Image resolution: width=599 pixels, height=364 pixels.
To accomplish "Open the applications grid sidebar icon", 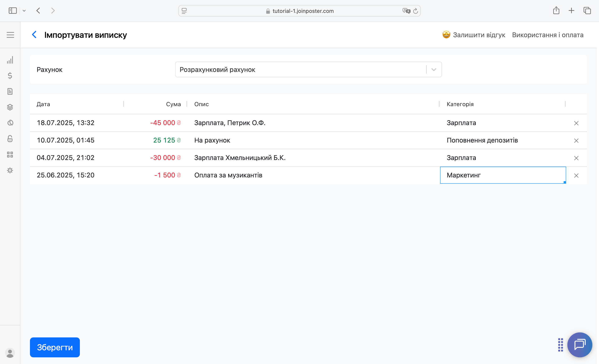I will coord(10,154).
